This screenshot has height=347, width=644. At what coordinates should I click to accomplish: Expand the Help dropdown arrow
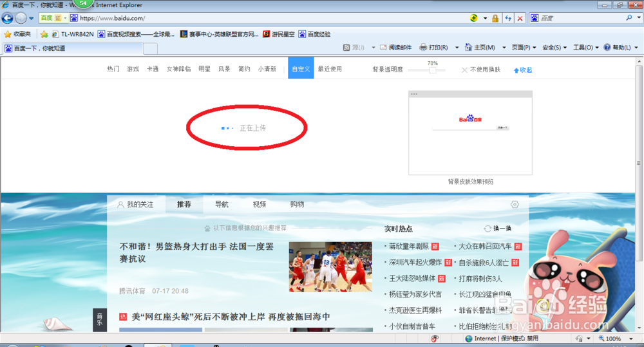636,48
